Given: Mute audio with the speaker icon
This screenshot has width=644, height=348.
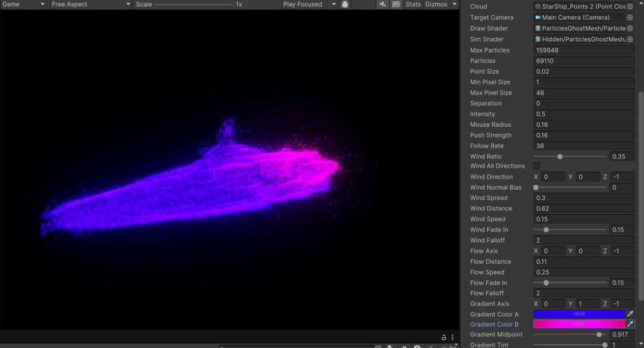Looking at the screenshot, I should (x=383, y=4).
